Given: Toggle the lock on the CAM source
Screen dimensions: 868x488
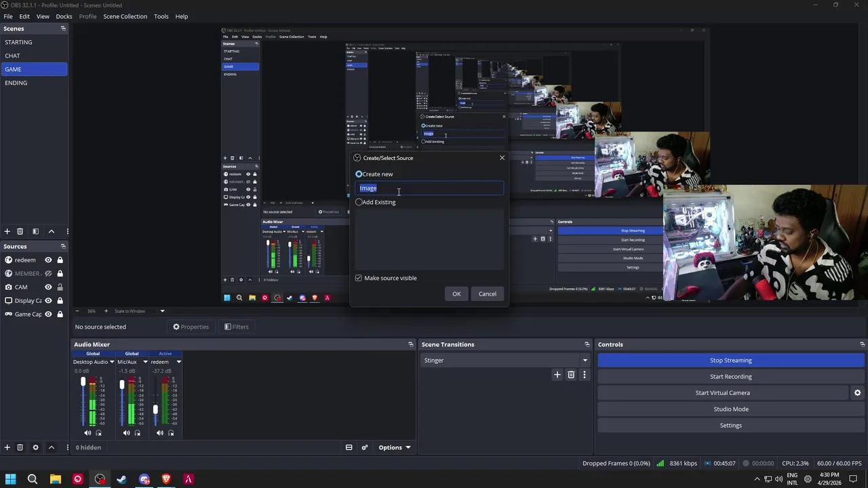Looking at the screenshot, I should [60, 287].
